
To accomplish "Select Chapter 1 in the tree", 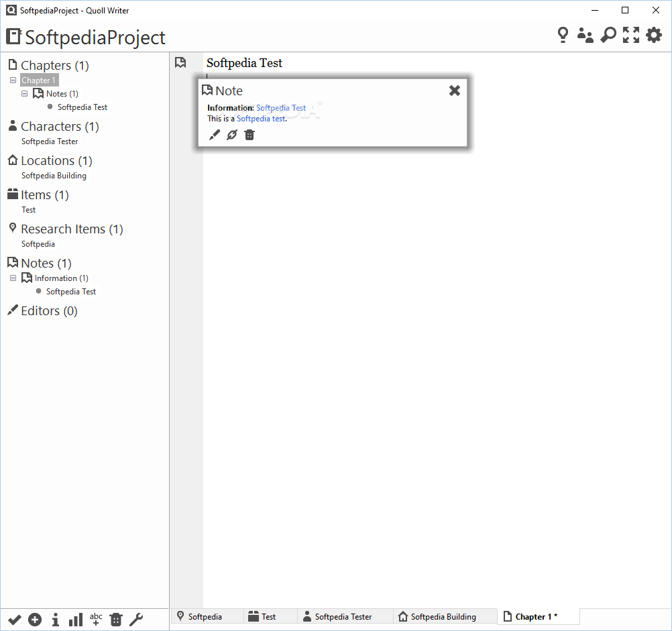I will (x=39, y=80).
